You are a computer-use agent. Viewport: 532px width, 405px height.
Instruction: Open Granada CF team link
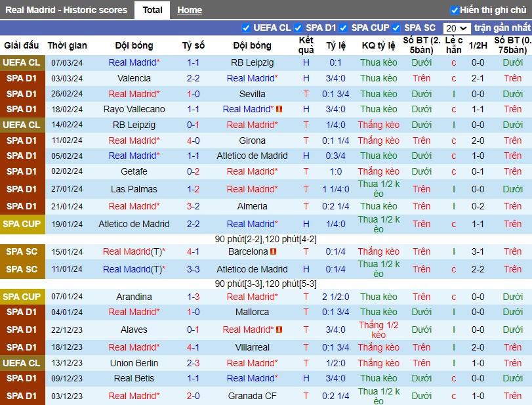pyautogui.click(x=252, y=396)
